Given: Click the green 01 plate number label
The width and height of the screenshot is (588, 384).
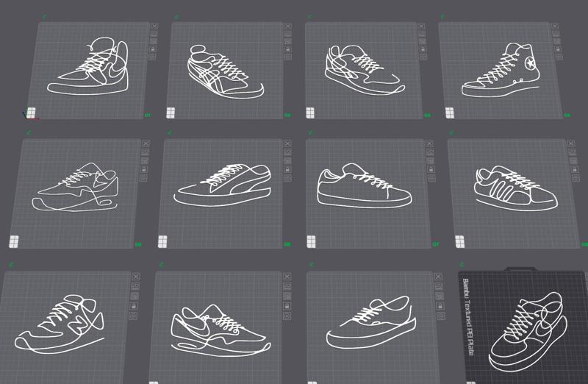Looking at the screenshot, I should pyautogui.click(x=147, y=115).
